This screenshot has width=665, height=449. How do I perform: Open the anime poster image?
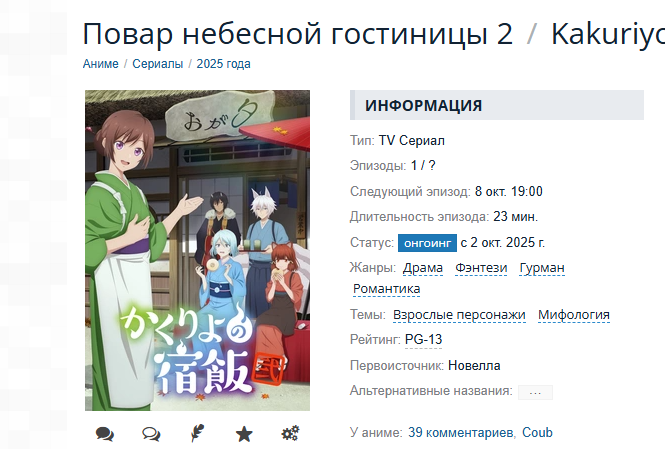tap(197, 250)
